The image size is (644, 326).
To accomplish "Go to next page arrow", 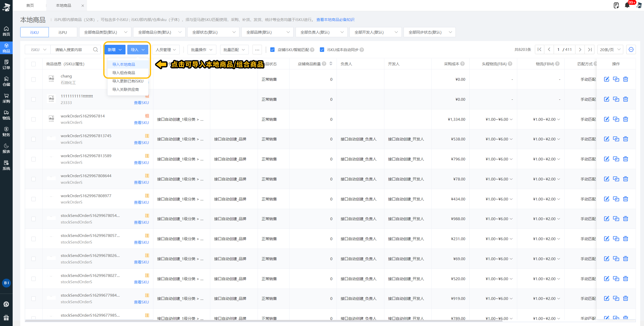I will [x=580, y=50].
